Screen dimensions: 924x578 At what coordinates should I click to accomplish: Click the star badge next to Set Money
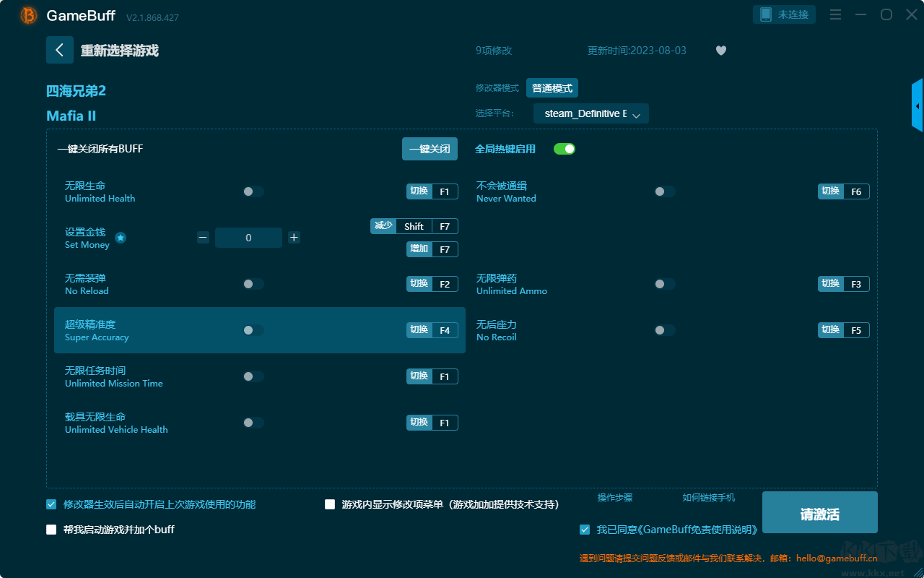pos(121,238)
